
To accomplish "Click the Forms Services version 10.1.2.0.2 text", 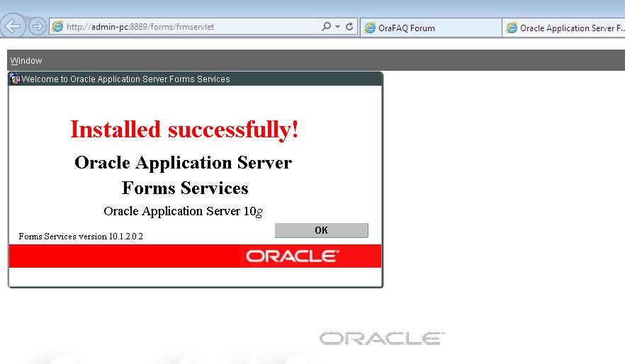I will coord(81,236).
